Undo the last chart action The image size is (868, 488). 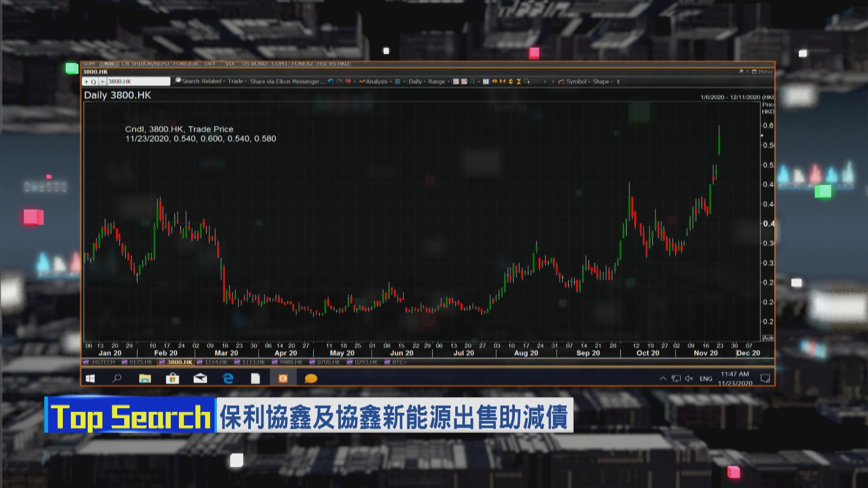330,81
